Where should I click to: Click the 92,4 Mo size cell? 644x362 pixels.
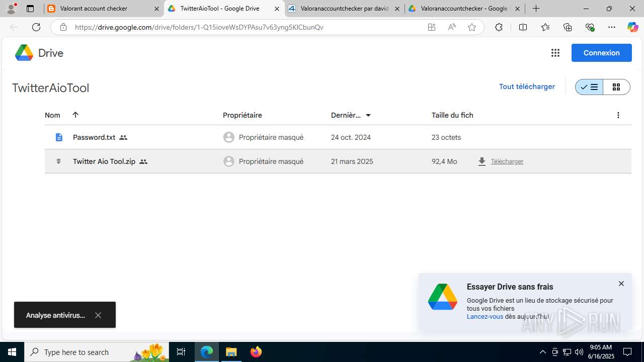point(444,161)
